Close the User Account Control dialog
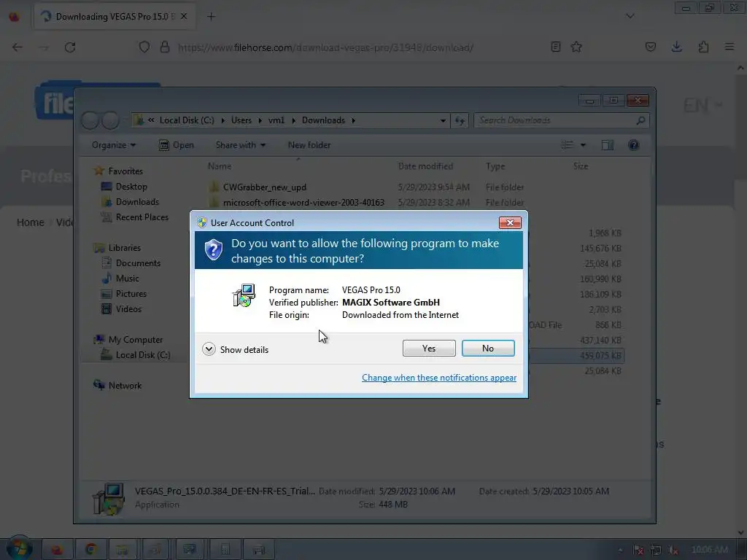Screen dimensions: 747x560 click(510, 223)
